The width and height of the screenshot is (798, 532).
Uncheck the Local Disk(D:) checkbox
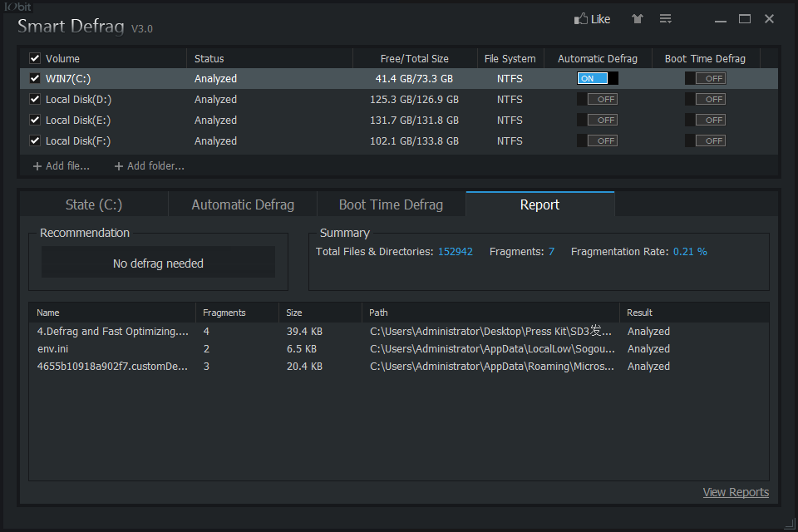pyautogui.click(x=35, y=99)
